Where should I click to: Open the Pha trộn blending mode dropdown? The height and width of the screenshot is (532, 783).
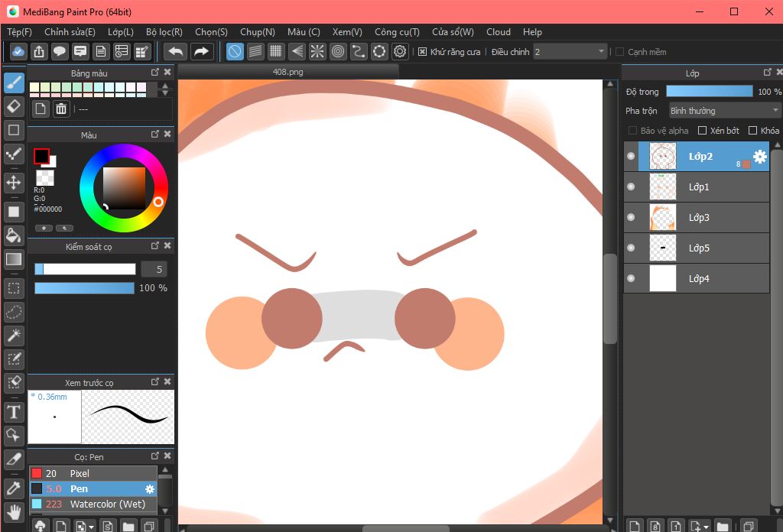pyautogui.click(x=725, y=110)
